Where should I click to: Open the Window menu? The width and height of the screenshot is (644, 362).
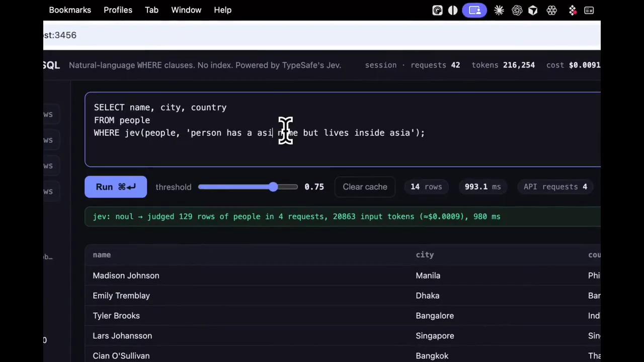(186, 10)
